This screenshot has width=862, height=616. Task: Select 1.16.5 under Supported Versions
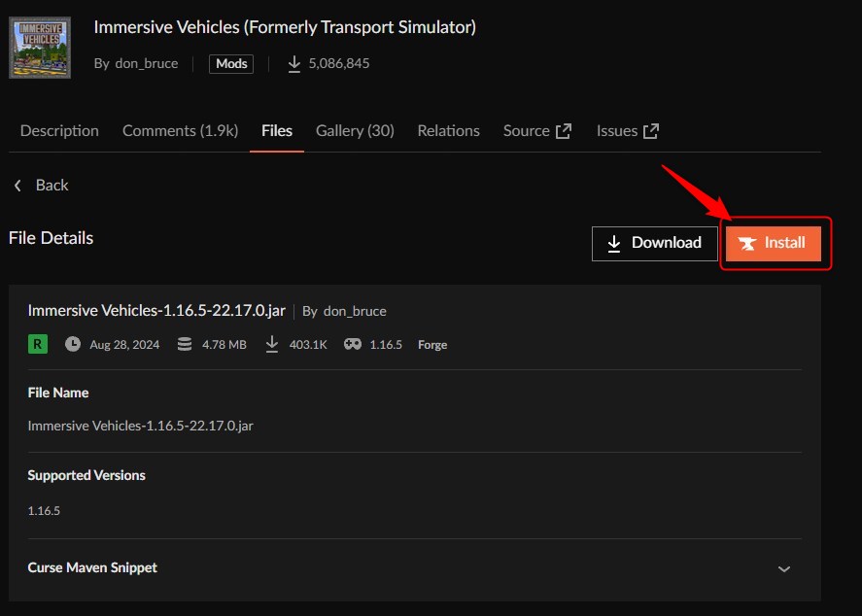point(44,510)
